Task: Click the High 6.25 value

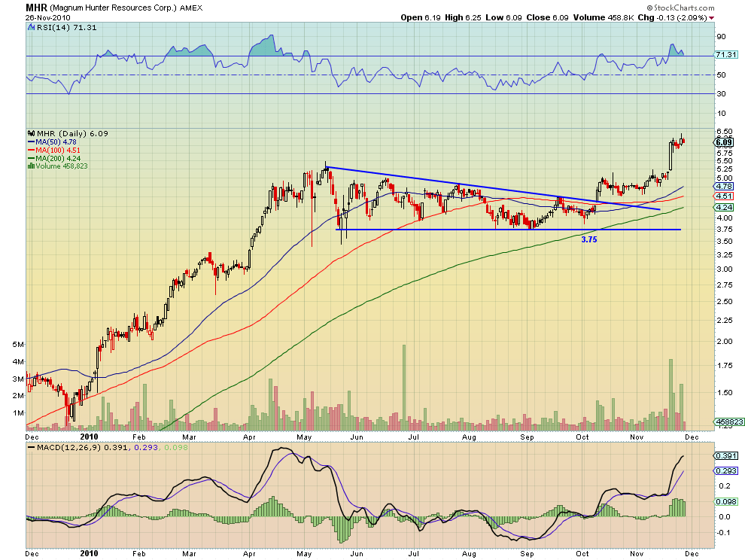Action: pos(463,17)
